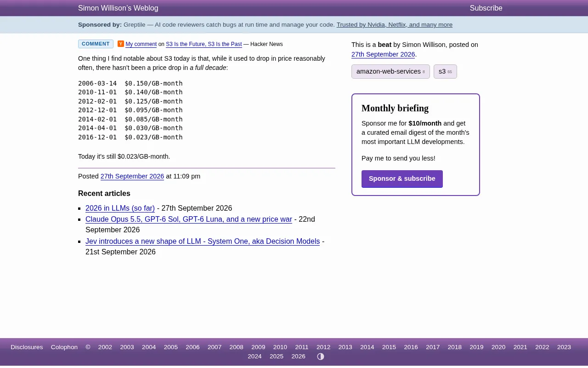
Task: Open the 2016 archive link
Action: pos(411,347)
